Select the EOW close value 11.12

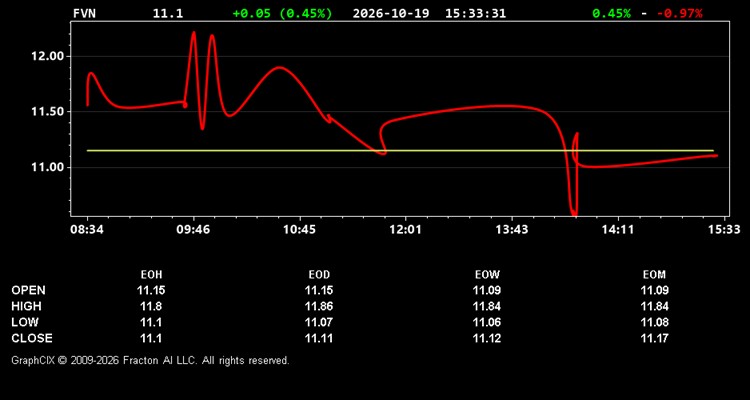tap(487, 338)
